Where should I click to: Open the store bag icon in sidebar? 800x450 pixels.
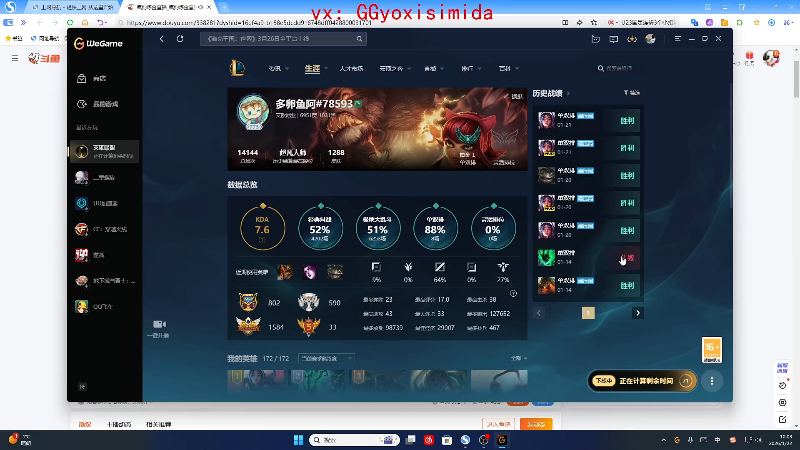[82, 78]
